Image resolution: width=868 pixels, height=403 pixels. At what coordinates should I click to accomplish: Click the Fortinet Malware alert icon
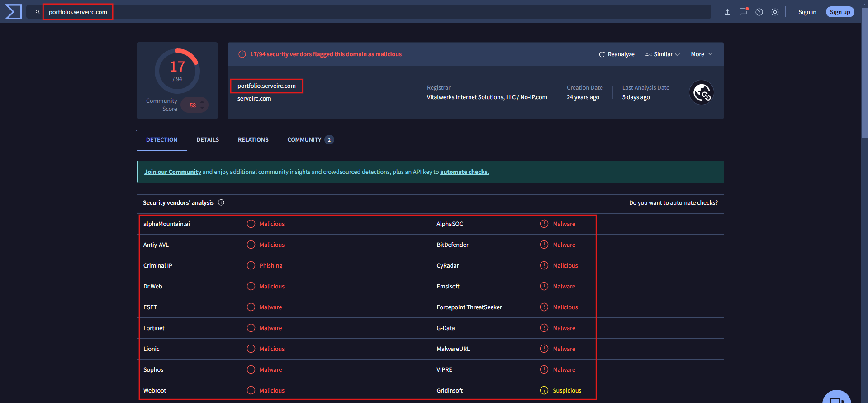(x=251, y=328)
